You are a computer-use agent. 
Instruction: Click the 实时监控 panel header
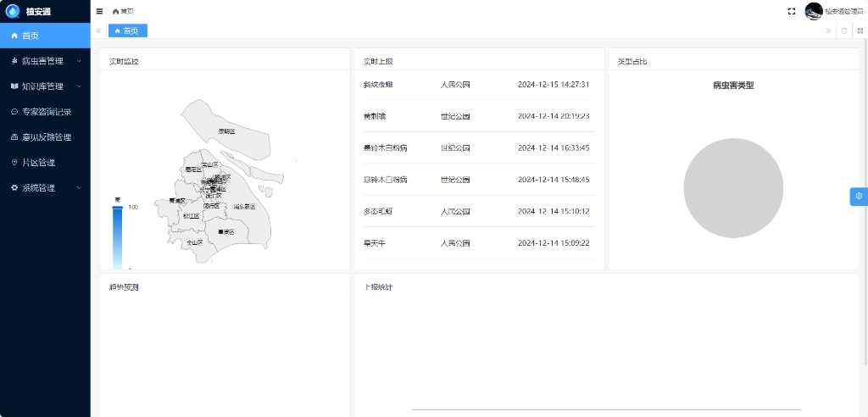pyautogui.click(x=124, y=62)
